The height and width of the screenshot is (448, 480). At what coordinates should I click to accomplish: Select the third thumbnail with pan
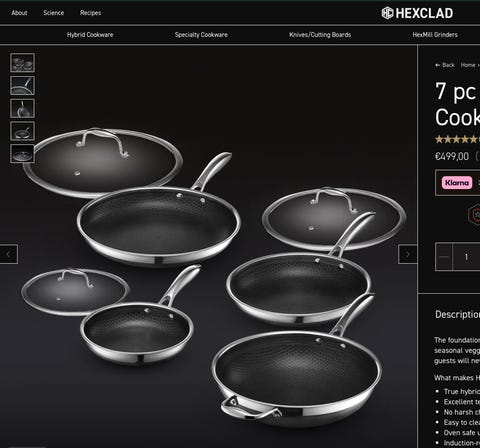pos(22,108)
